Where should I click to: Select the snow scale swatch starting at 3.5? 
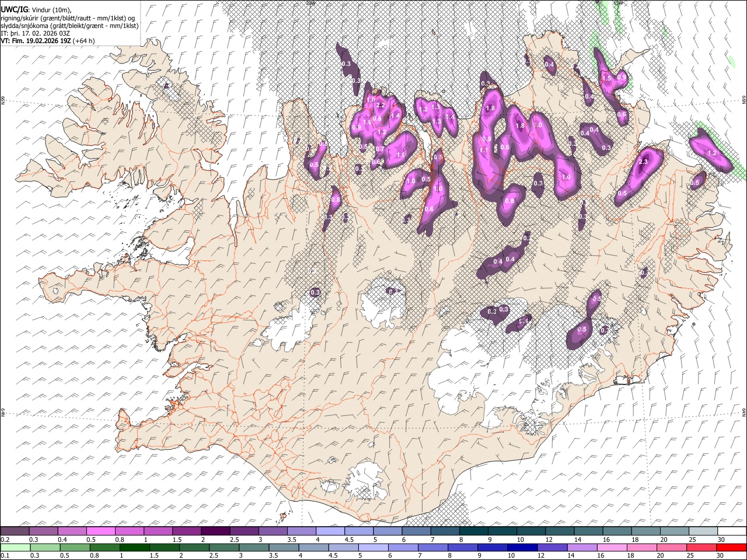(x=301, y=531)
